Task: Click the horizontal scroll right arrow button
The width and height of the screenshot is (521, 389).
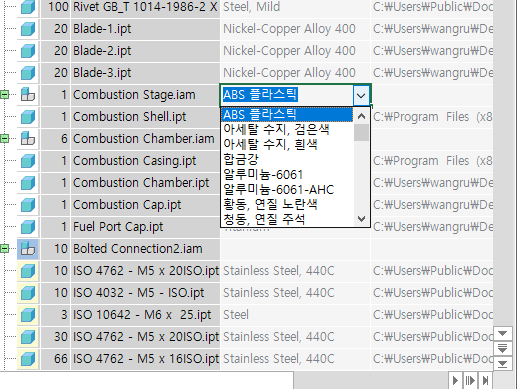Action: tap(455, 380)
